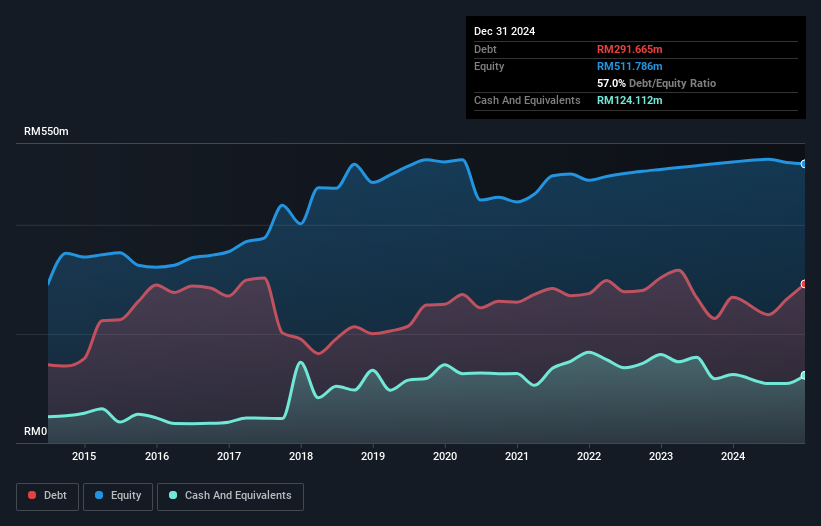The image size is (821, 526).
Task: Click the blue Equity legend dot
Action: (99, 495)
